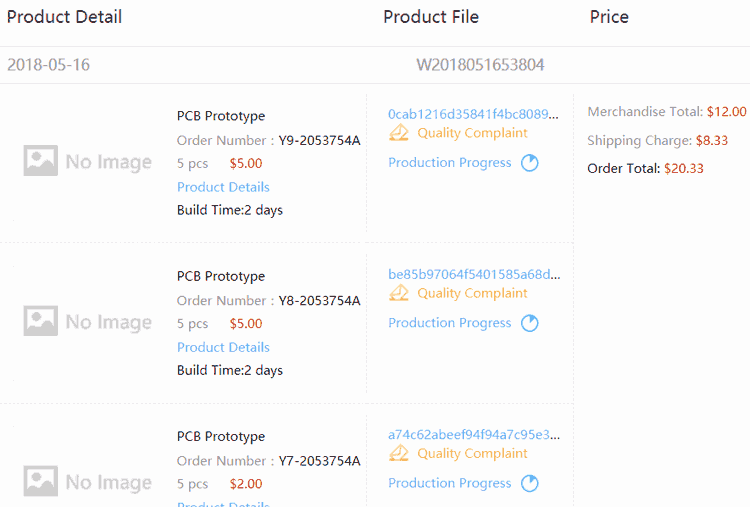
Task: Click No Image placeholder of order Y7-2053754A
Action: [88, 482]
